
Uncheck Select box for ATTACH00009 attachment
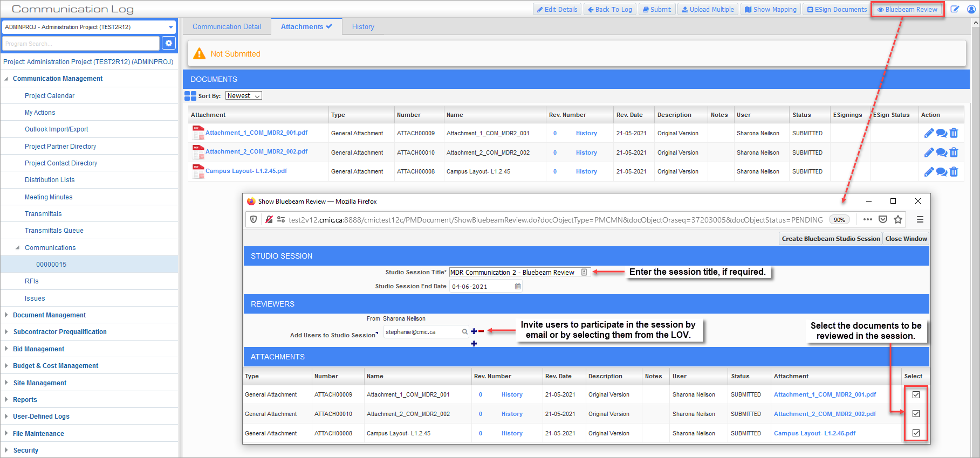(916, 394)
